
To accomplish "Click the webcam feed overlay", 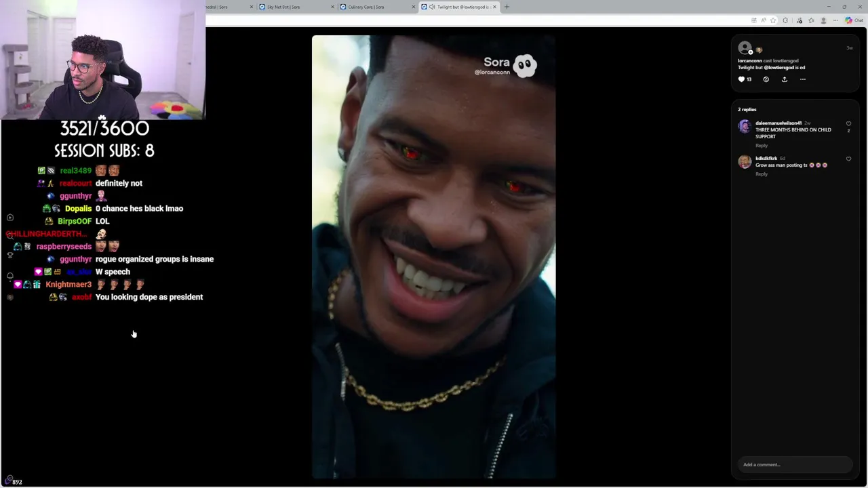I will tap(103, 60).
